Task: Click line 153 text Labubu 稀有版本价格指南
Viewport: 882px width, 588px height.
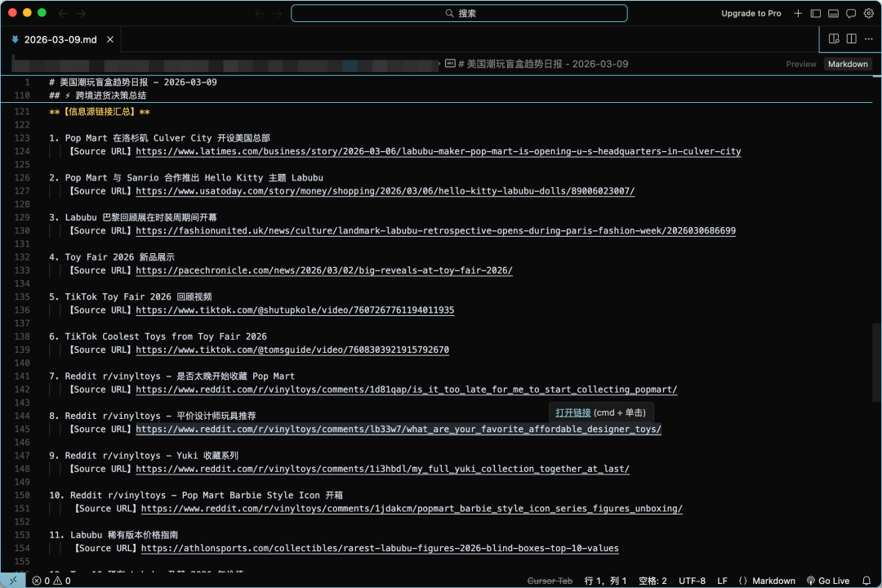Action: click(x=124, y=535)
